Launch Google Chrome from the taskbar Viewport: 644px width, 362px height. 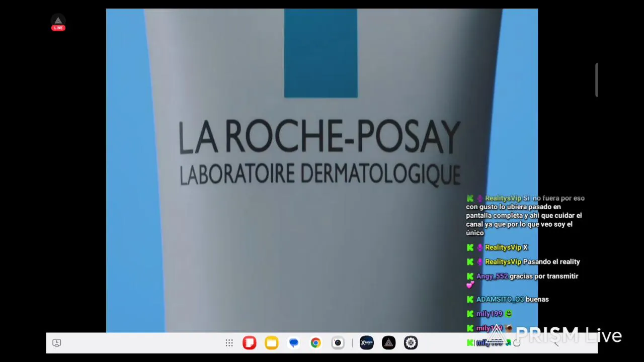pos(316,343)
